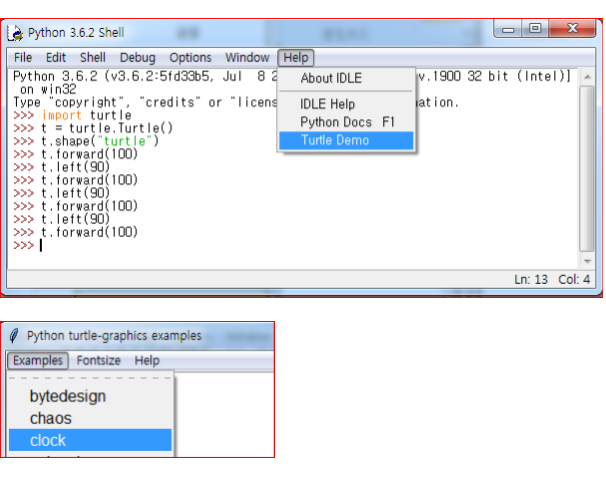606x483 pixels.
Task: Click the 'Python 3.6.2 Shell' window title
Action: (x=76, y=33)
